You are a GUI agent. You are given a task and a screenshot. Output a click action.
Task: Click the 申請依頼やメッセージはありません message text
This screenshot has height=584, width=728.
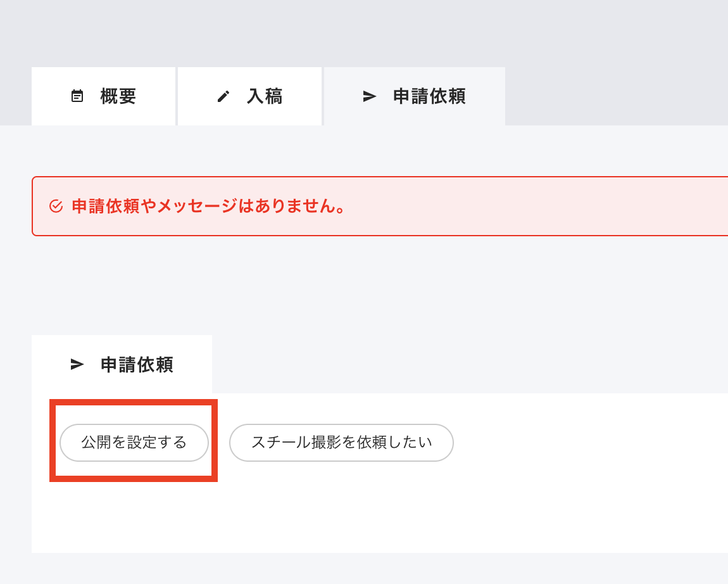(209, 206)
